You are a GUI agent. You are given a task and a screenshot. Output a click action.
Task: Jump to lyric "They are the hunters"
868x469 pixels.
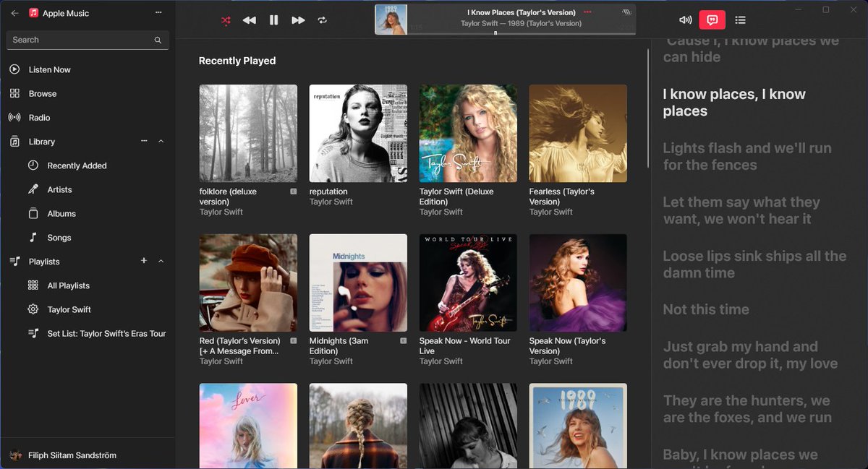click(747, 409)
